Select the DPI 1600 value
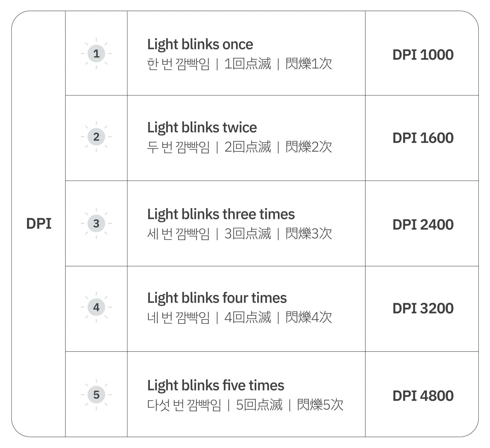The width and height of the screenshot is (490, 448). (423, 138)
